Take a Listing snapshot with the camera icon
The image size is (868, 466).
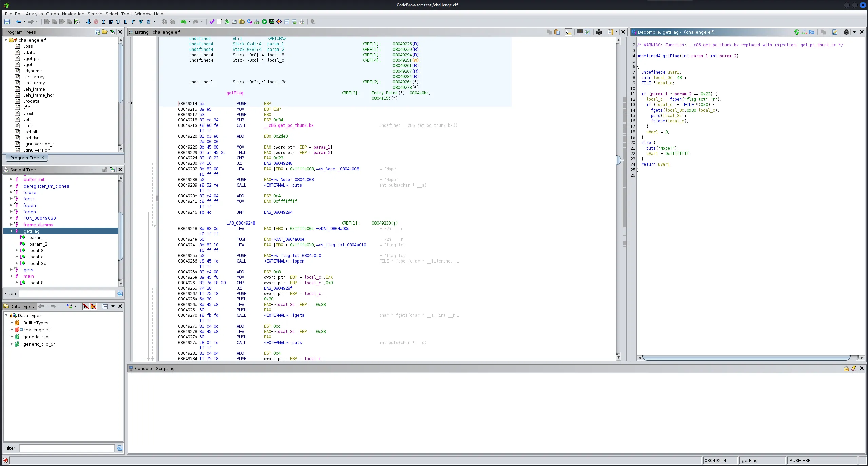599,32
